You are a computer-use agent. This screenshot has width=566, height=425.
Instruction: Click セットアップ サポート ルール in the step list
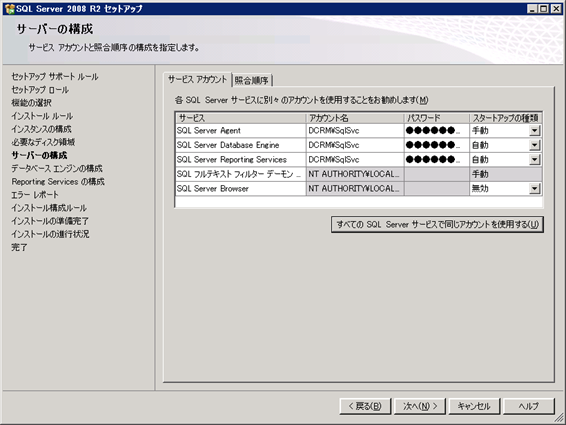pos(55,77)
